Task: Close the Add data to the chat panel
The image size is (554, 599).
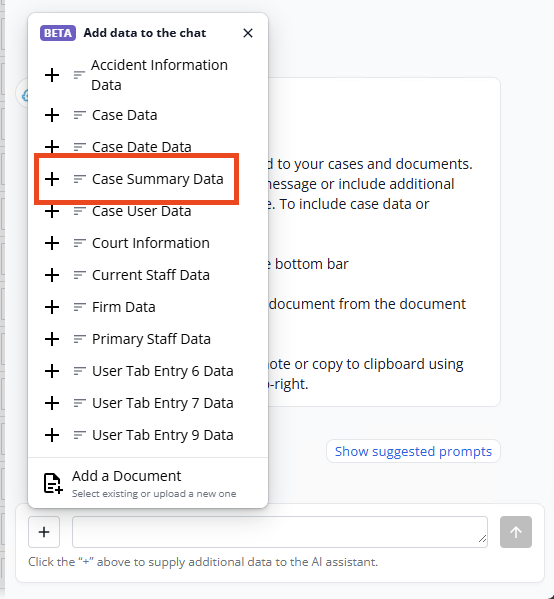Action: (248, 33)
